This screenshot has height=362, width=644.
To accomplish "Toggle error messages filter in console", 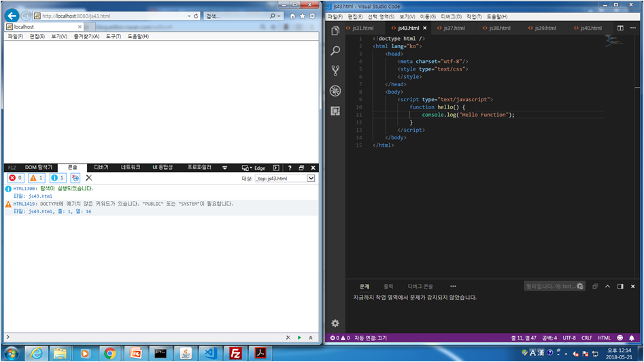I will [16, 177].
